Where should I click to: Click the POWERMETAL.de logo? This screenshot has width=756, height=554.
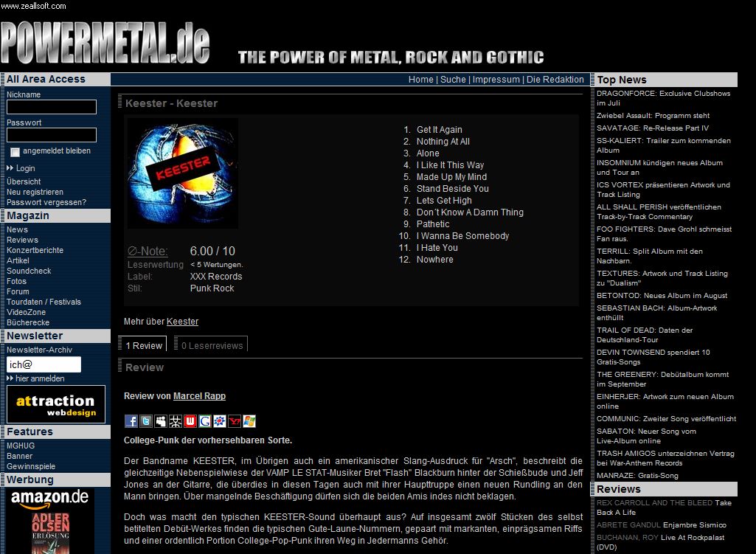105,43
